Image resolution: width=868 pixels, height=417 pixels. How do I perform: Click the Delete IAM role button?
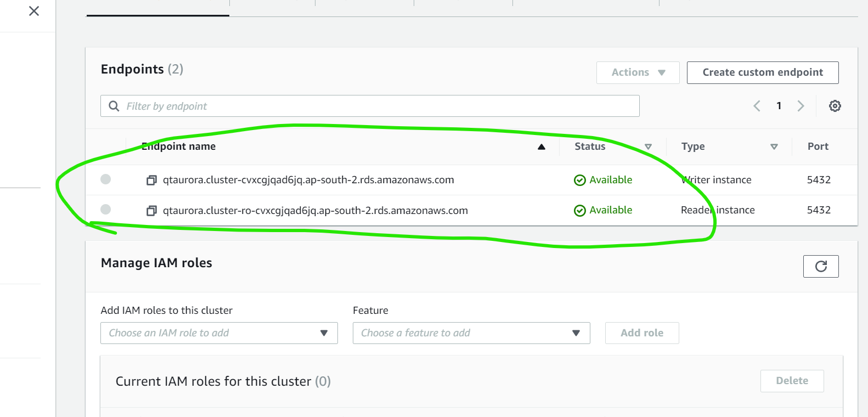[x=792, y=381]
